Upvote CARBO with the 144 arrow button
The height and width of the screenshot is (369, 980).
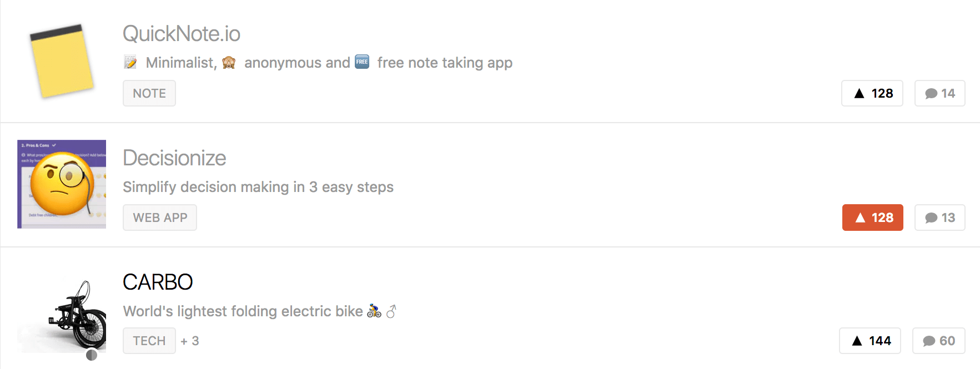click(870, 341)
